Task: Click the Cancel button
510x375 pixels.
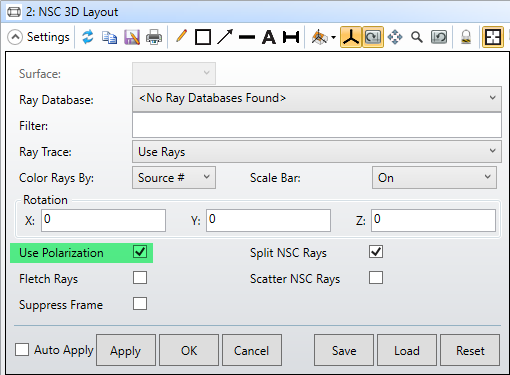Action: [x=252, y=350]
